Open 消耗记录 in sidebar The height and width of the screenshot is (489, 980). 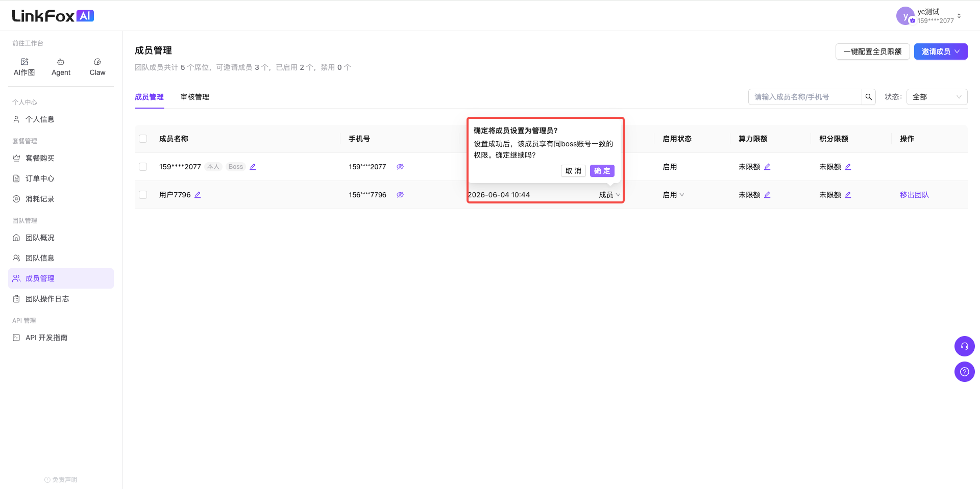coord(61,199)
